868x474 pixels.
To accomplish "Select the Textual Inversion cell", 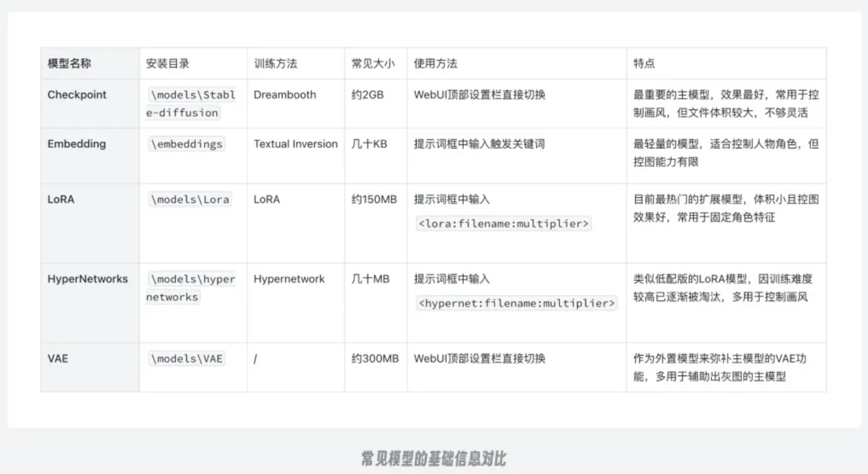I will pyautogui.click(x=295, y=144).
